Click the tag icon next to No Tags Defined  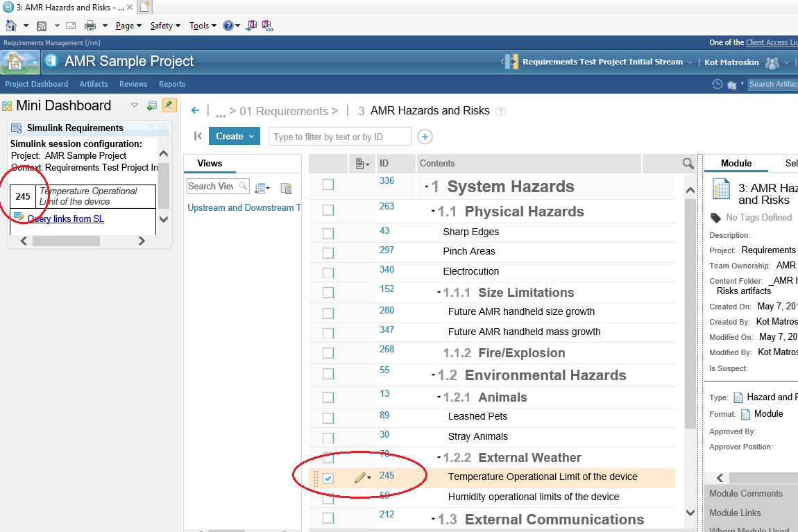pos(715,218)
